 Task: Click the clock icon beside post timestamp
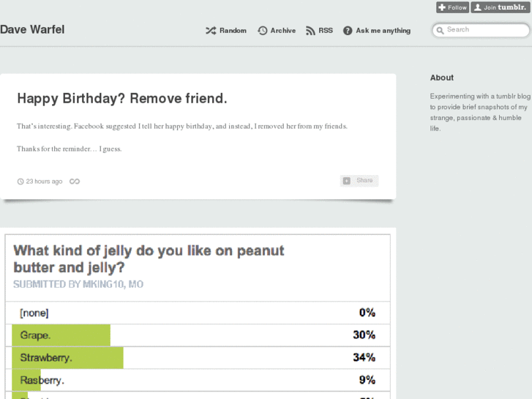tap(20, 182)
